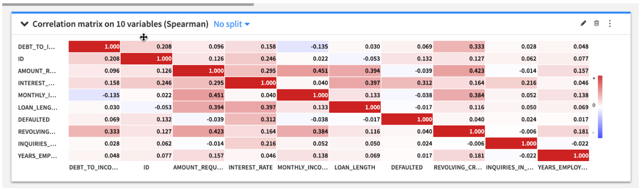
Task: Click the INTEREST_... row label
Action: pyautogui.click(x=36, y=83)
